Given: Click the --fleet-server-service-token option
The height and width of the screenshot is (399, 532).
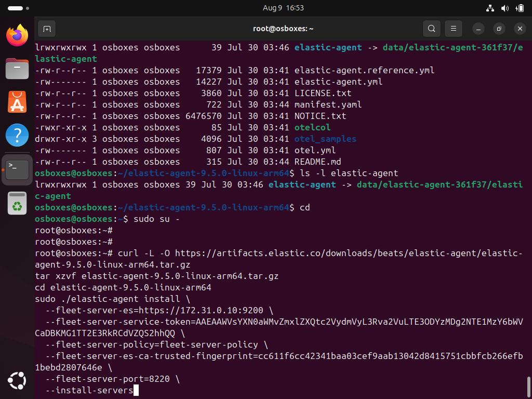Looking at the screenshot, I should pyautogui.click(x=278, y=328).
